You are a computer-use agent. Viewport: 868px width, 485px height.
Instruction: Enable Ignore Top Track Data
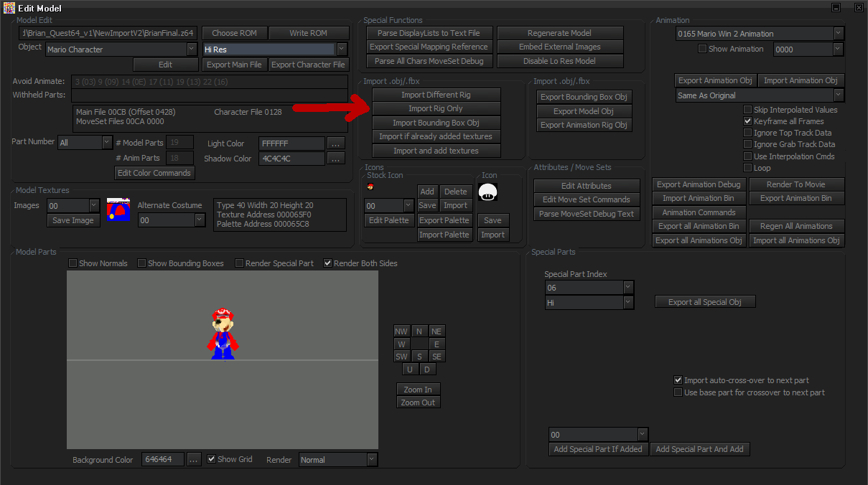click(748, 133)
